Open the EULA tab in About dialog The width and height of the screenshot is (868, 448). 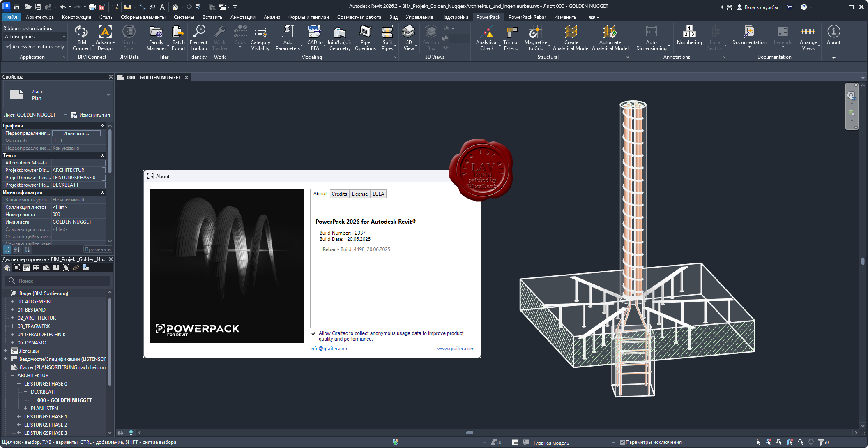(x=378, y=194)
